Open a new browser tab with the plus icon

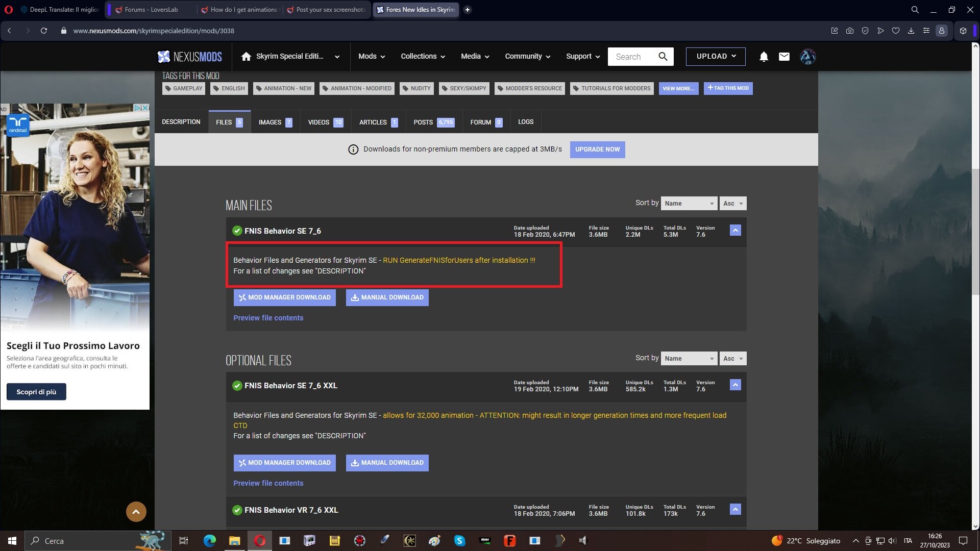(x=467, y=10)
